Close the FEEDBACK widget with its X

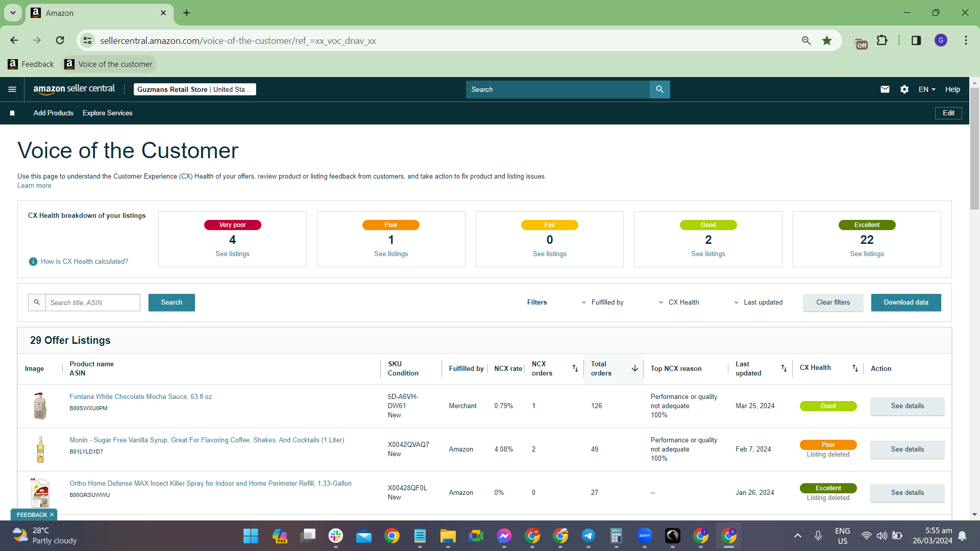[x=52, y=515]
